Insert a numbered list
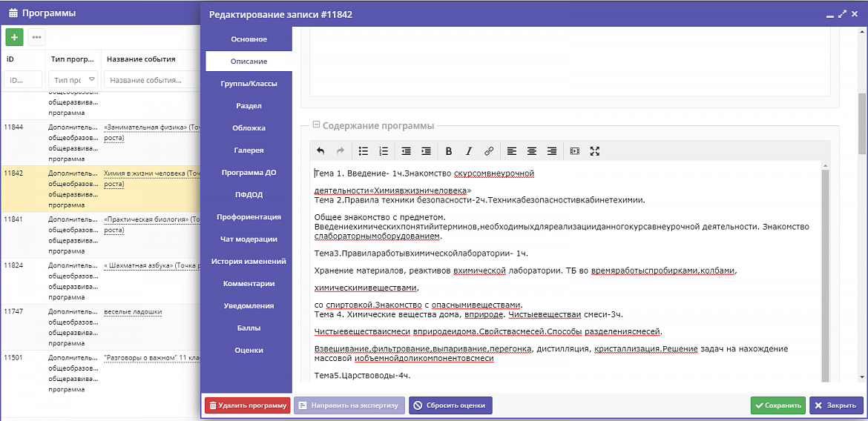This screenshot has height=421, width=868. pyautogui.click(x=383, y=150)
